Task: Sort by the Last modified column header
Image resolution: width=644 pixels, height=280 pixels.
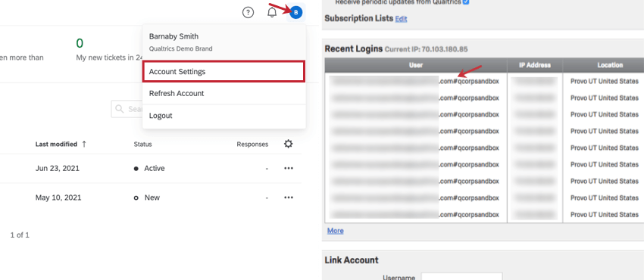Action: [61, 145]
